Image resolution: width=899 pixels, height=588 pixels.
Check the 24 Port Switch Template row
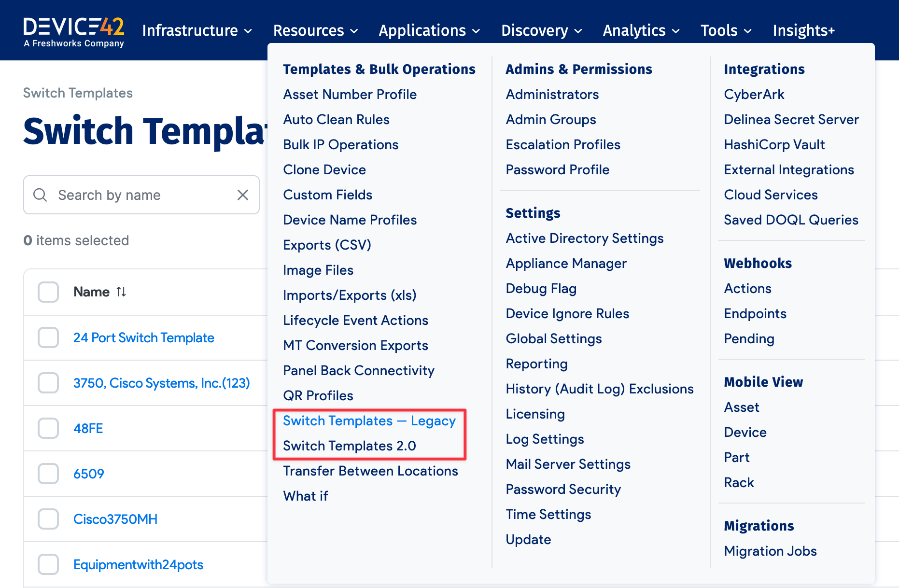48,337
